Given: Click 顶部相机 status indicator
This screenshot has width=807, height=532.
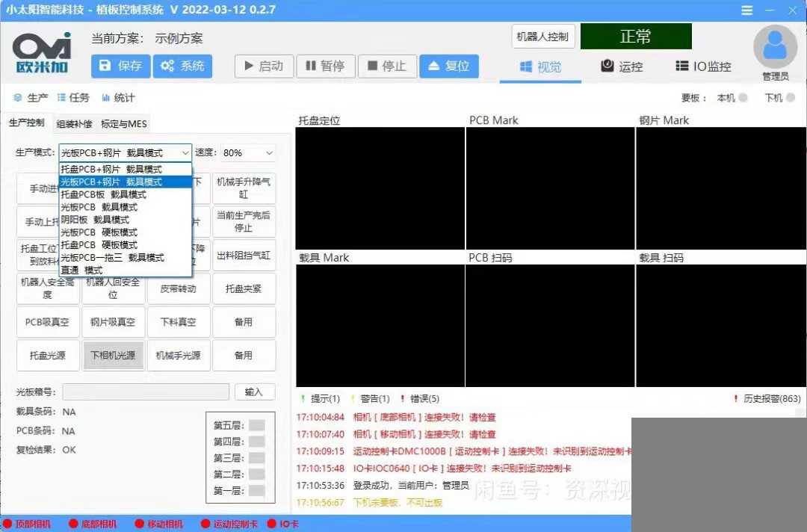Looking at the screenshot, I should pos(28,524).
